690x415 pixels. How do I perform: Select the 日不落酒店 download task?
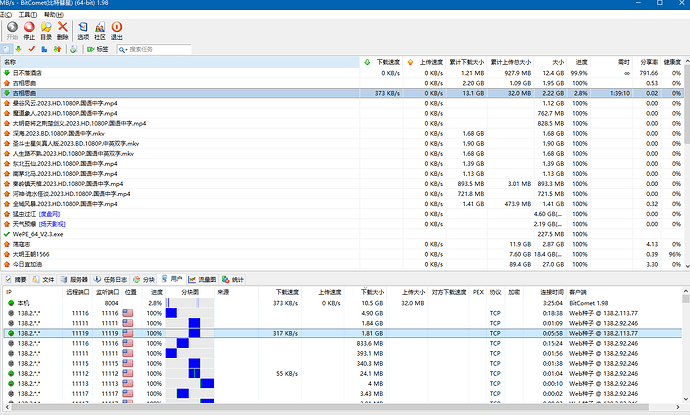coord(342,73)
